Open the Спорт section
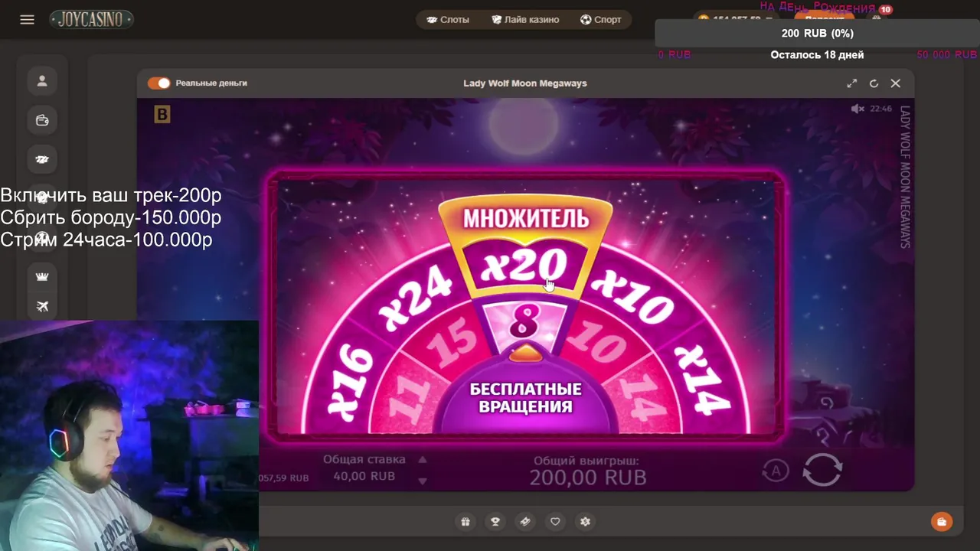 click(x=601, y=19)
